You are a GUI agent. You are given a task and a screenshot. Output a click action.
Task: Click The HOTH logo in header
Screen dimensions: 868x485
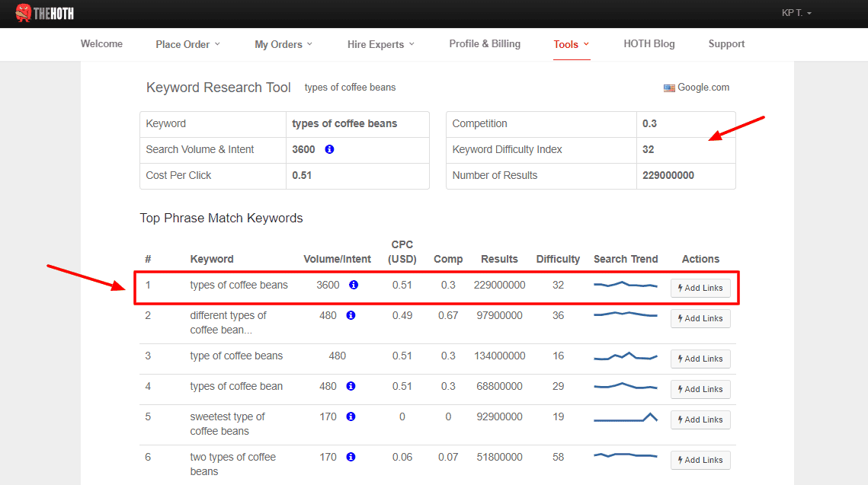(44, 13)
